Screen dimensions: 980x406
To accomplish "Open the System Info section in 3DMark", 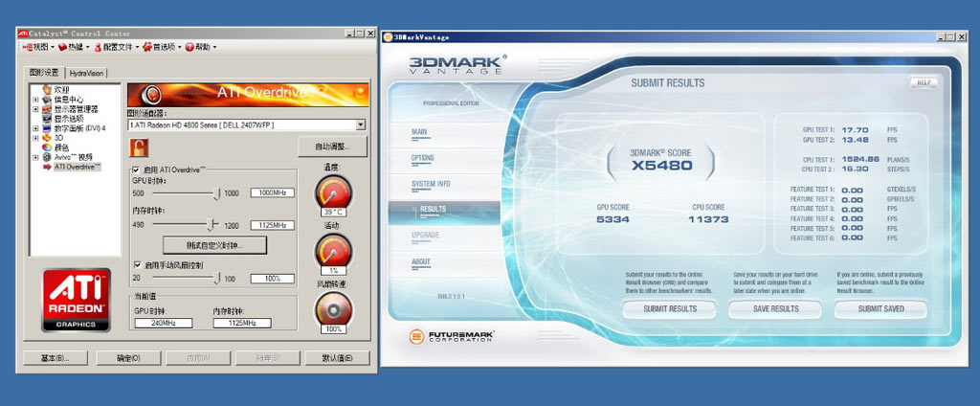I will pyautogui.click(x=431, y=184).
